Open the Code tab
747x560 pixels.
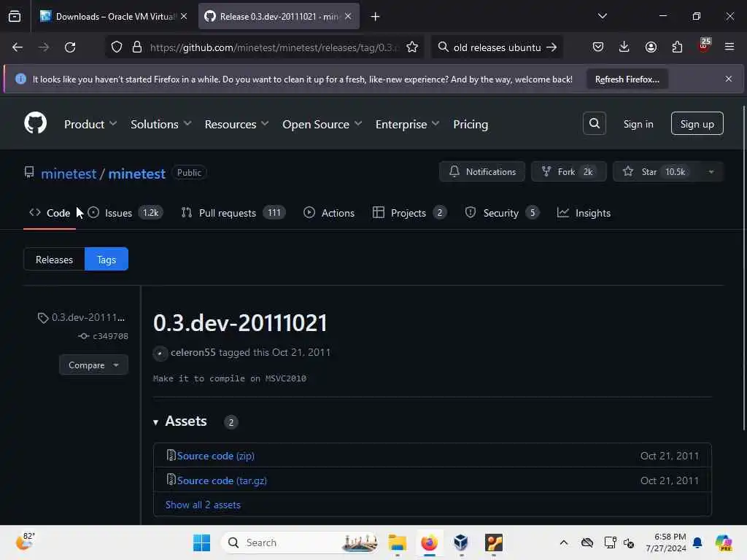tap(50, 213)
